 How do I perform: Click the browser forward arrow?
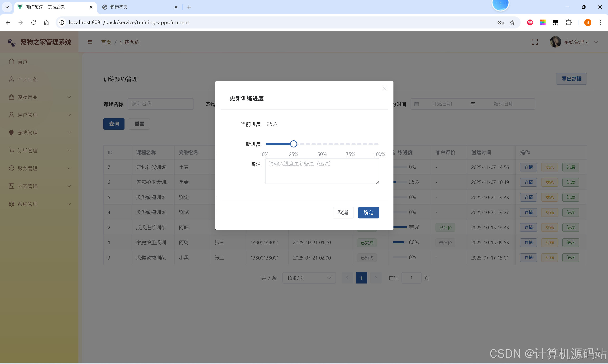pos(21,23)
